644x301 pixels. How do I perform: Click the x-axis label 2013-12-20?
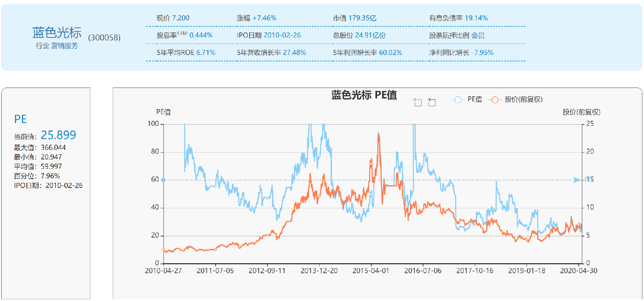319,271
